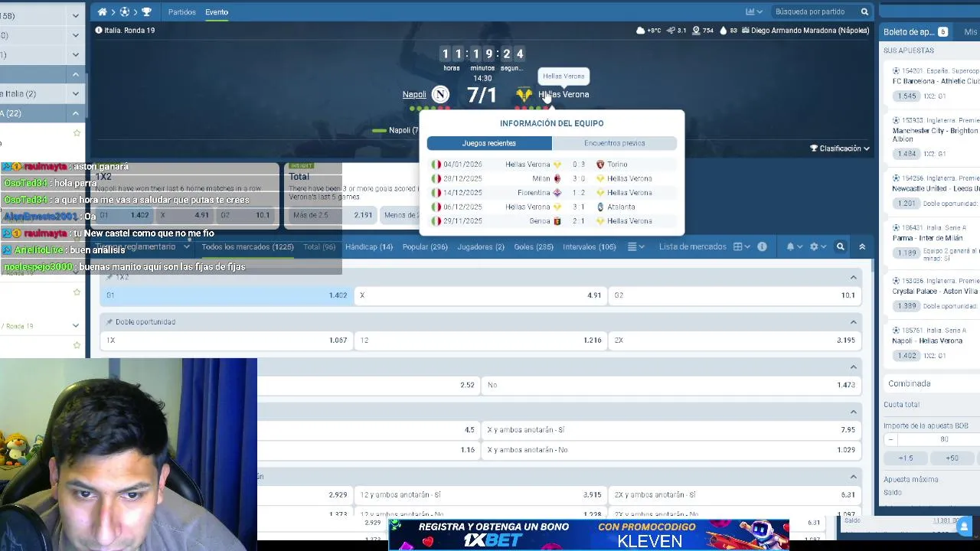
Task: Click weather cloud icon showing +9°C
Action: [x=641, y=31]
